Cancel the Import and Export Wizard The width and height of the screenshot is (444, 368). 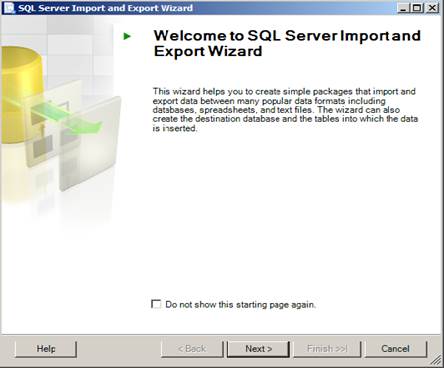[x=395, y=349]
